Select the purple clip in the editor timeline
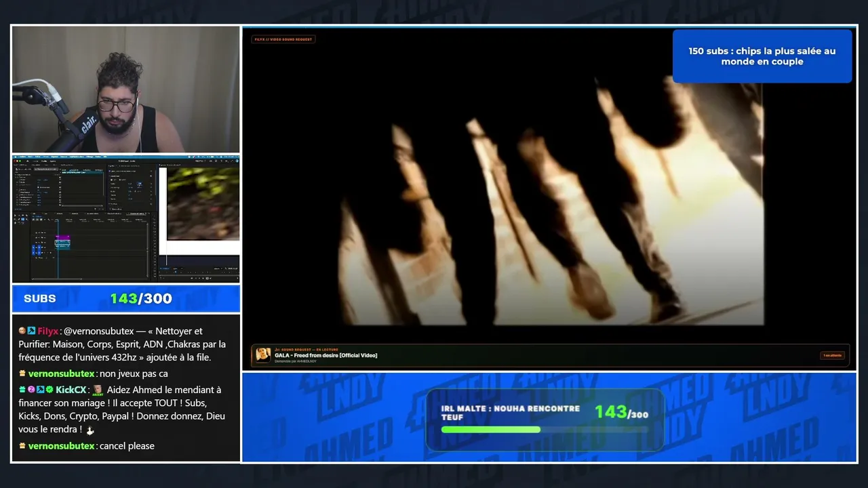868x488 pixels. tap(62, 237)
